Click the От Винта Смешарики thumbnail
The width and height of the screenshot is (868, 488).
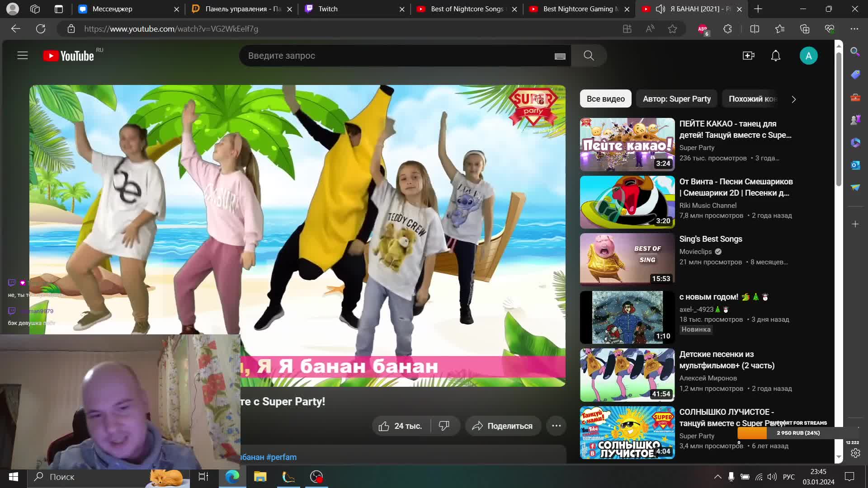pyautogui.click(x=627, y=202)
